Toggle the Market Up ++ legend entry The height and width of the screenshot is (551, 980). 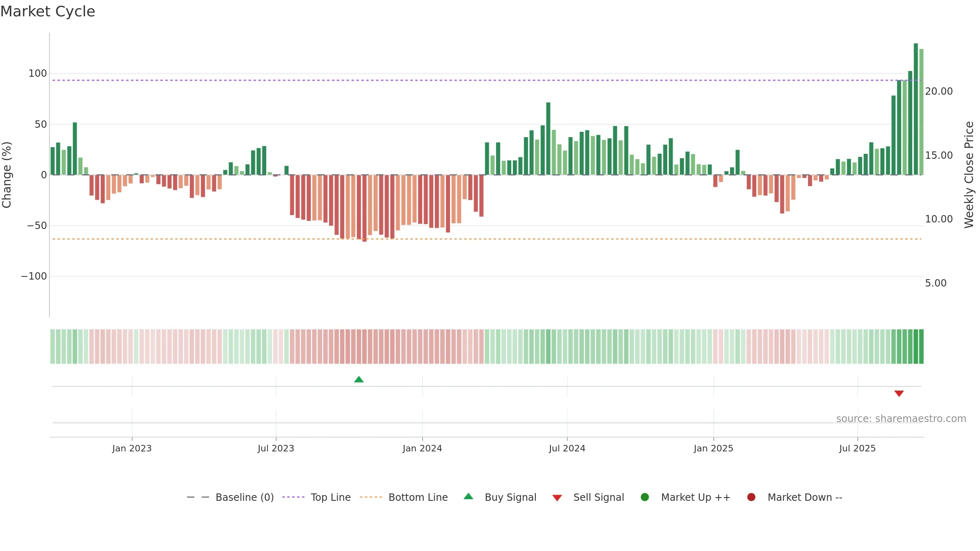pyautogui.click(x=686, y=498)
